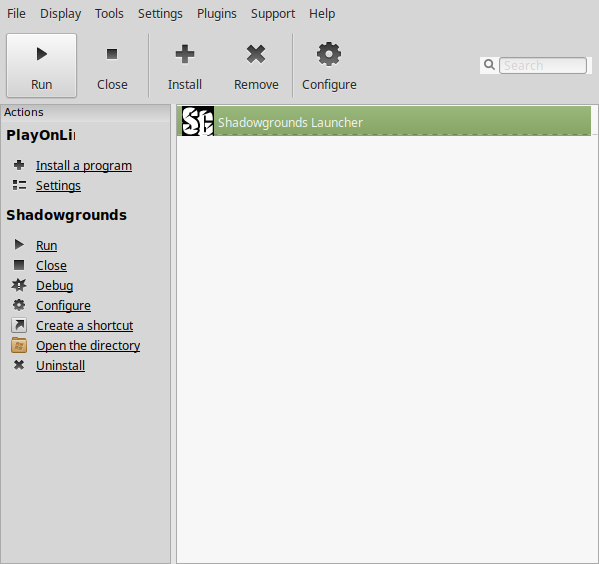Click the magnifying glass search icon
This screenshot has height=564, width=599.
(x=489, y=65)
